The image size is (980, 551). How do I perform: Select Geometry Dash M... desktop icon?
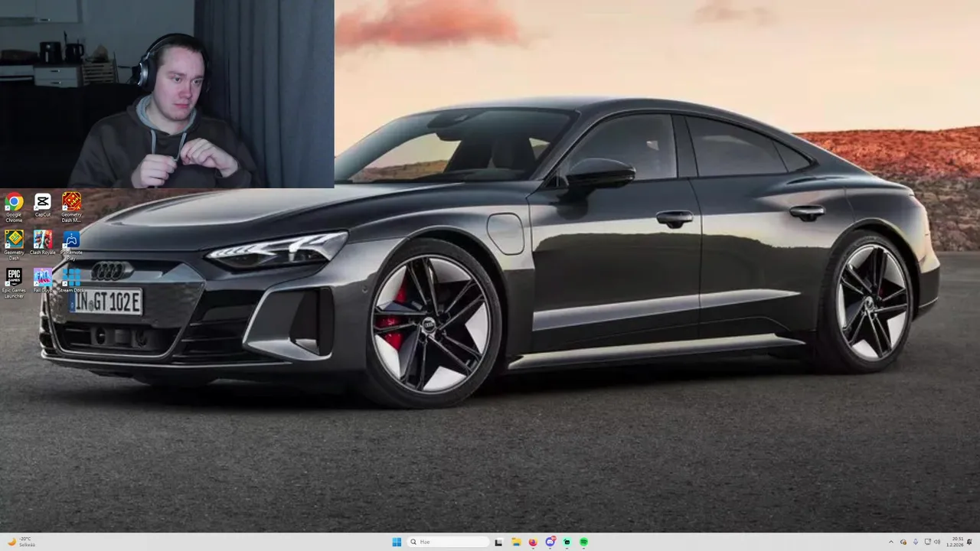(71, 207)
